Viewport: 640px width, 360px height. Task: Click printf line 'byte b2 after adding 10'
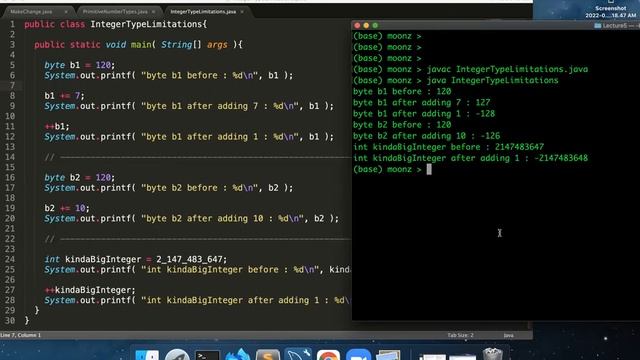[191, 218]
